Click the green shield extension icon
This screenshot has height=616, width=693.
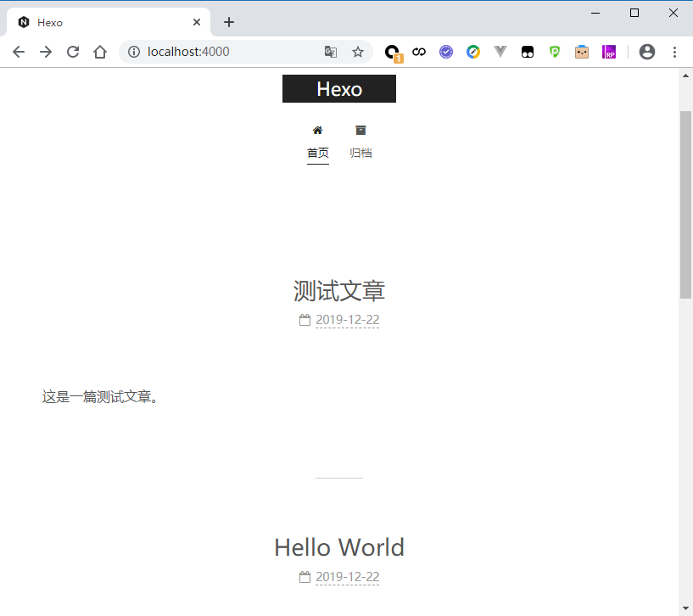[555, 52]
